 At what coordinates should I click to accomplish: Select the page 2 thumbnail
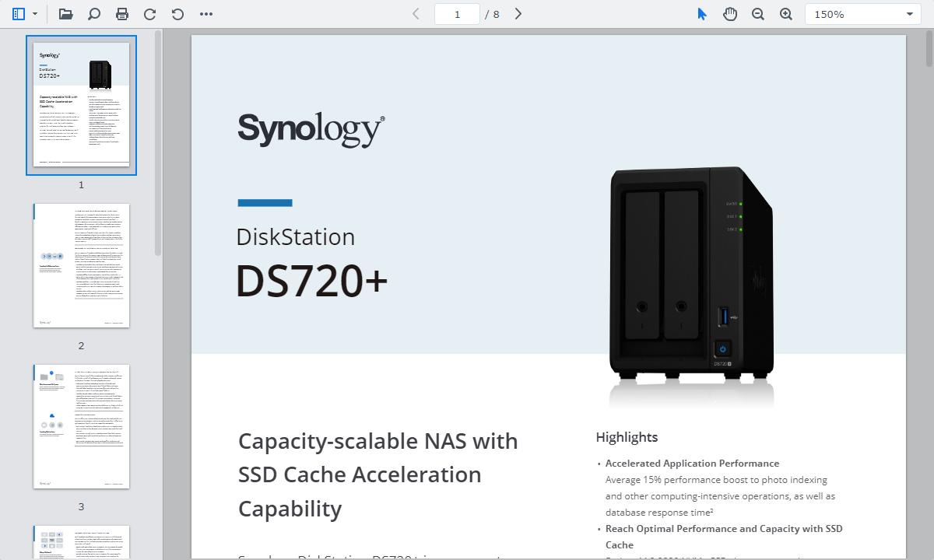pyautogui.click(x=81, y=265)
